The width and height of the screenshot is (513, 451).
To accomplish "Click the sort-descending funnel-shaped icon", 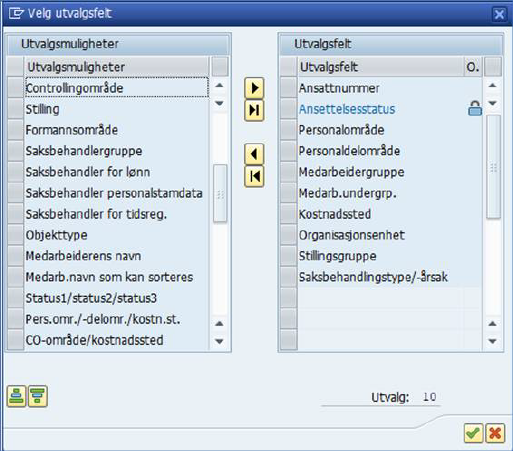I will pyautogui.click(x=38, y=396).
